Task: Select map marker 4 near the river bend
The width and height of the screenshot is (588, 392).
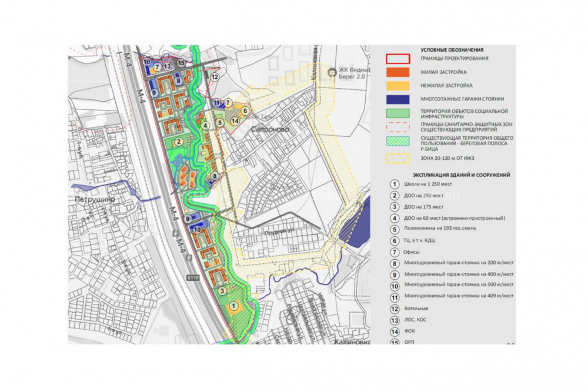Action: (x=205, y=126)
